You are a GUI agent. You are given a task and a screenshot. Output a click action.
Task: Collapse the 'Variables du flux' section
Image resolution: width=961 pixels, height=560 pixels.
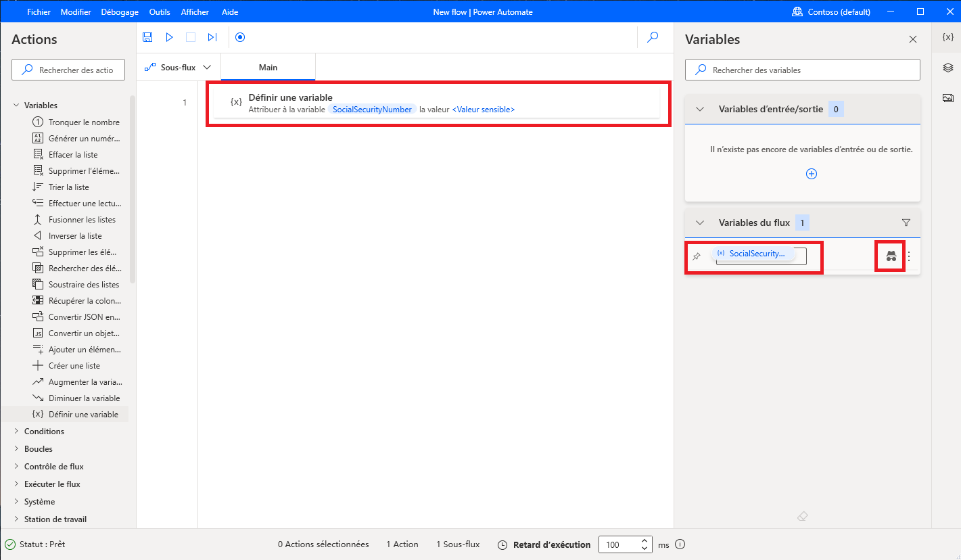coord(701,223)
